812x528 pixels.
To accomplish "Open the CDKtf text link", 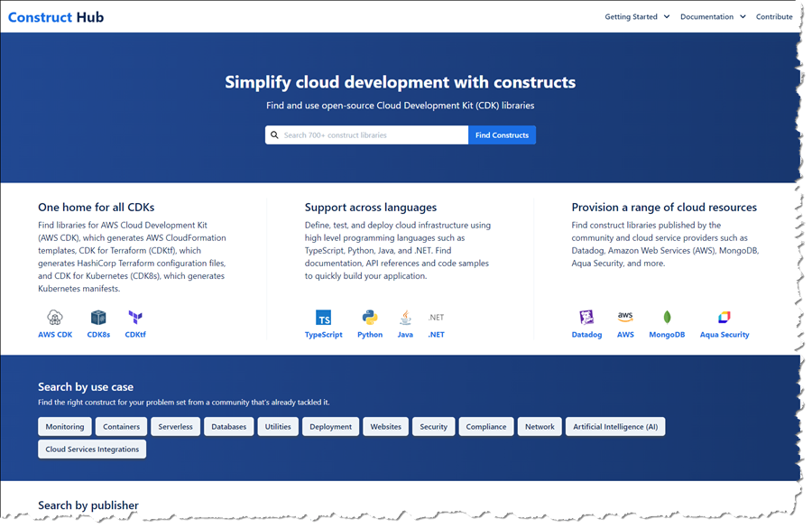I will click(x=135, y=335).
